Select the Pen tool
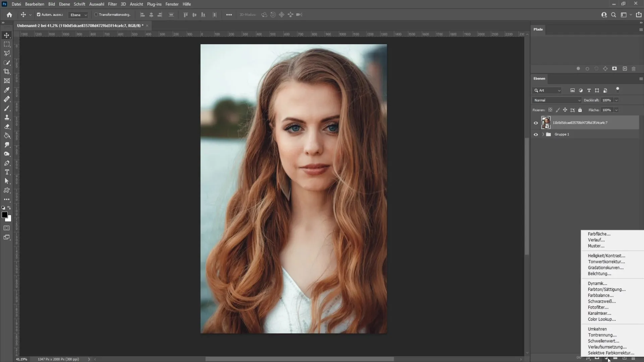 coord(7,163)
